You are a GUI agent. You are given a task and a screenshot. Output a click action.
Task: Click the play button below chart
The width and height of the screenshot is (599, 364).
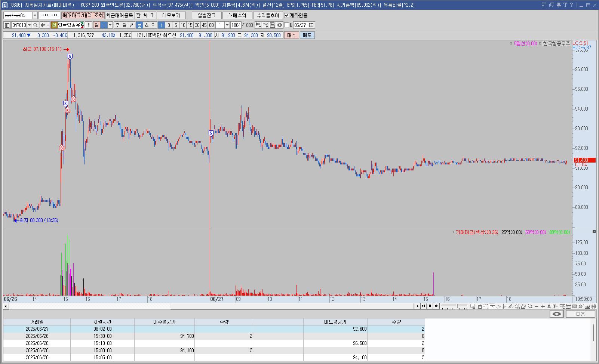(x=417, y=306)
